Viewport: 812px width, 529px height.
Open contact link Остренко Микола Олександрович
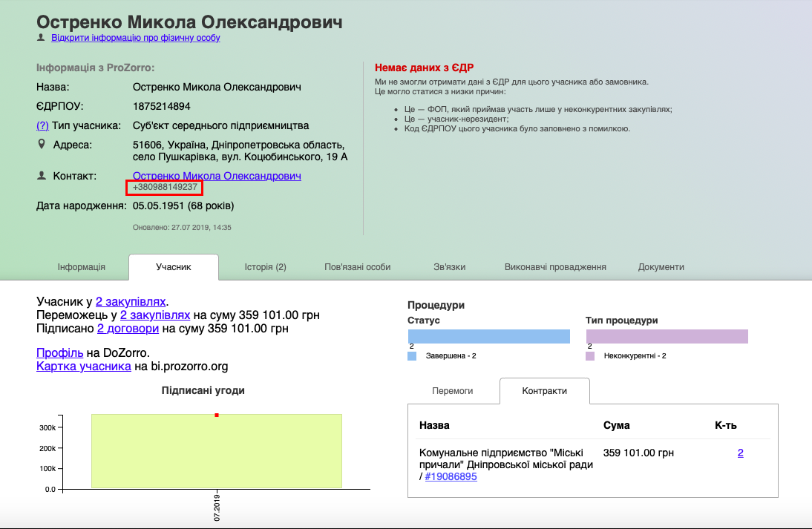217,176
